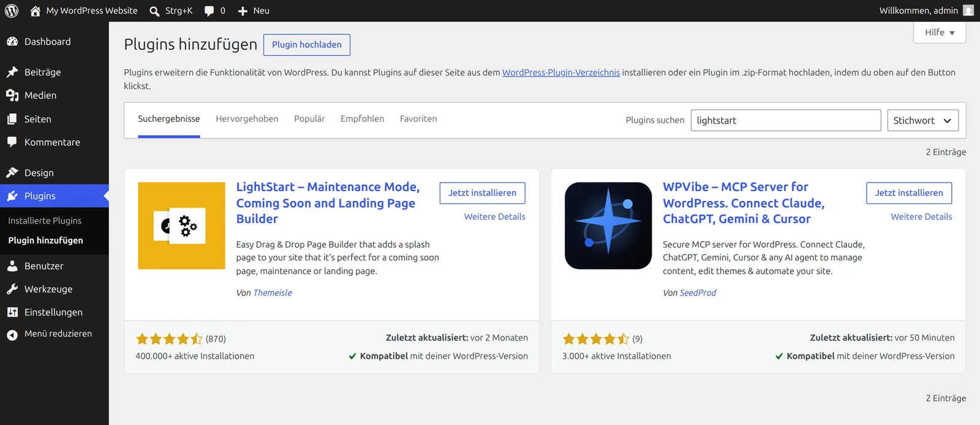The height and width of the screenshot is (425, 980).
Task: Open the comments bubble icon in admin bar
Action: point(209,11)
